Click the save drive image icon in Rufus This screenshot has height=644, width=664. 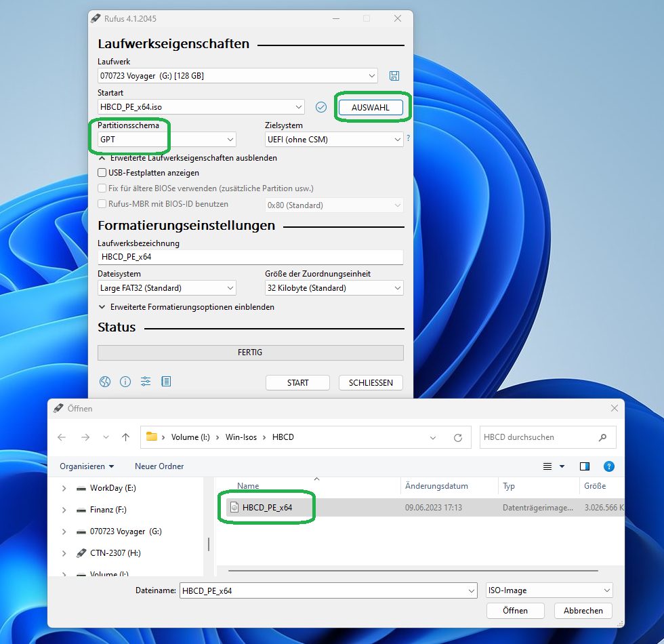coord(394,76)
